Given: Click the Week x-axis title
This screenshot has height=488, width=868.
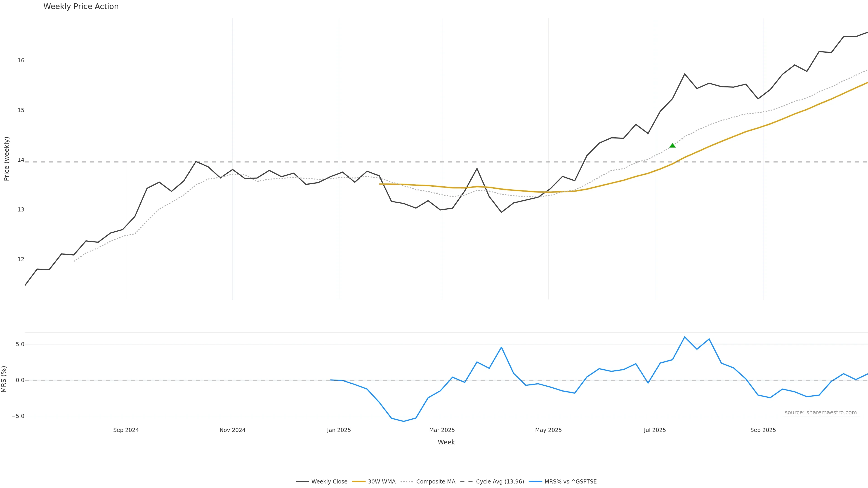Looking at the screenshot, I should 446,442.
